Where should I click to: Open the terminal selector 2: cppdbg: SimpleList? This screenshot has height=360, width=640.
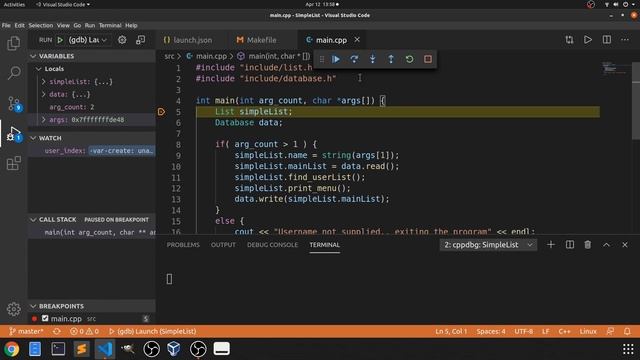488,244
